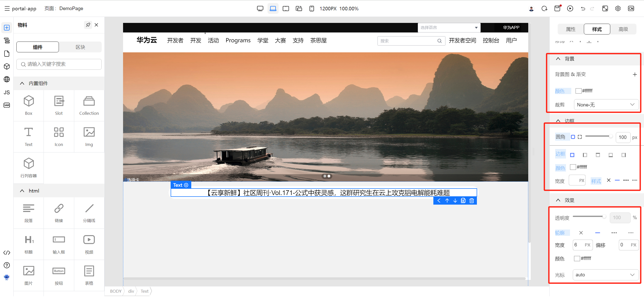This screenshot has height=299, width=644.
Task: Toggle the individual corners radius mode
Action: pyautogui.click(x=580, y=137)
